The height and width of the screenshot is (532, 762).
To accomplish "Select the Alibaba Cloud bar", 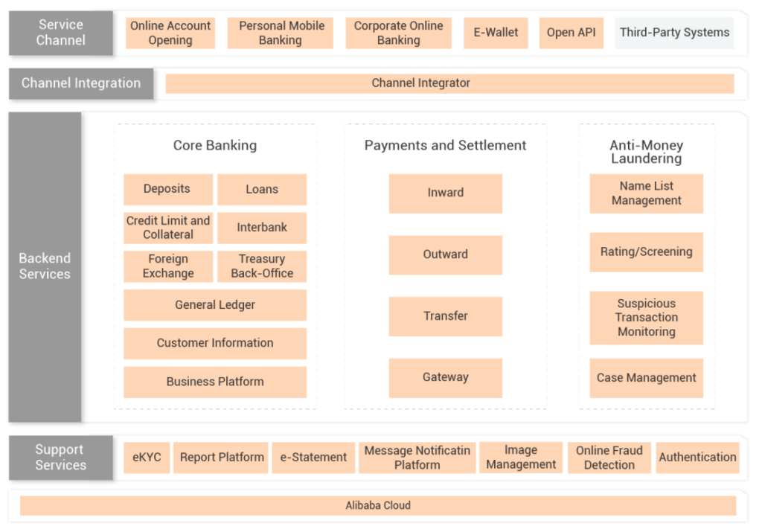I will click(378, 506).
